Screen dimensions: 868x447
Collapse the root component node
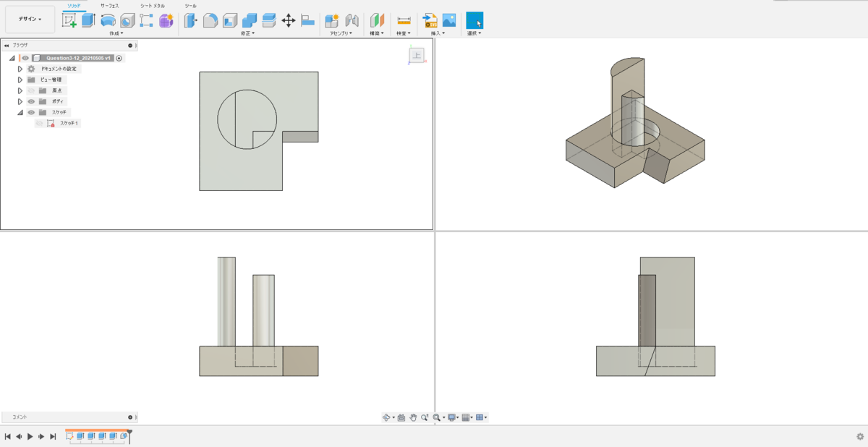(12, 58)
